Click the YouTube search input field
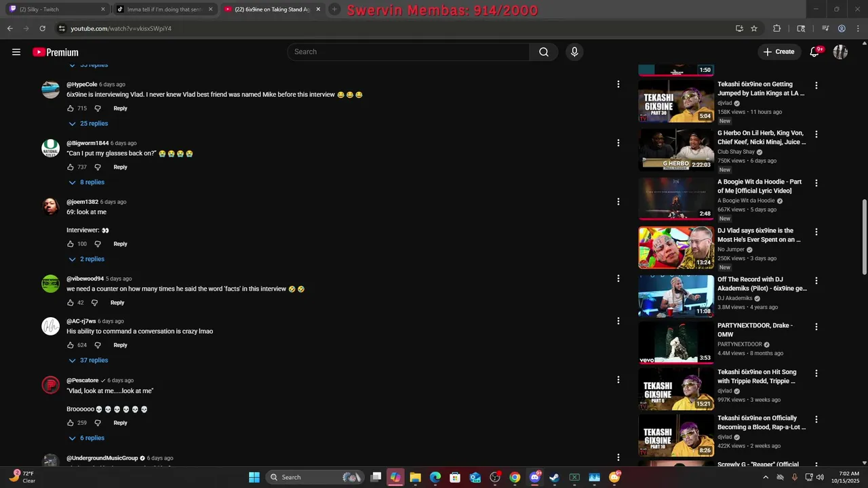This screenshot has width=868, height=488. pos(409,52)
